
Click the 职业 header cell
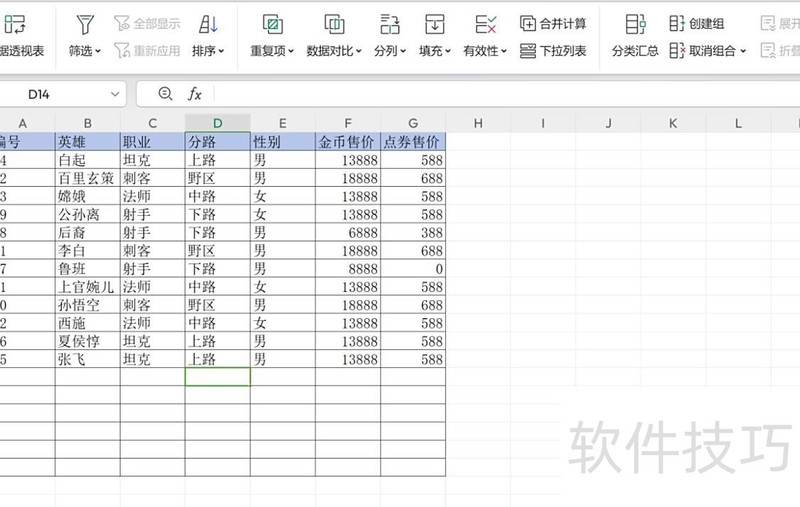[x=153, y=142]
